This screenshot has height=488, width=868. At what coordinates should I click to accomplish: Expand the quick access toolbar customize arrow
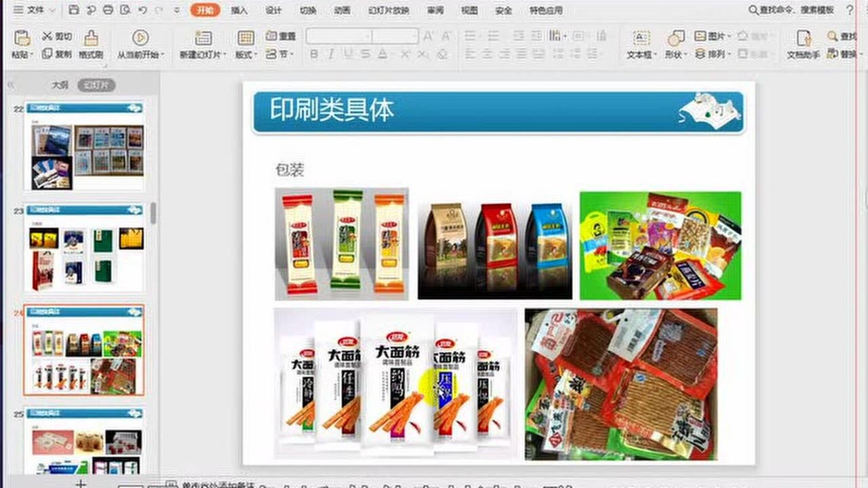coord(177,10)
